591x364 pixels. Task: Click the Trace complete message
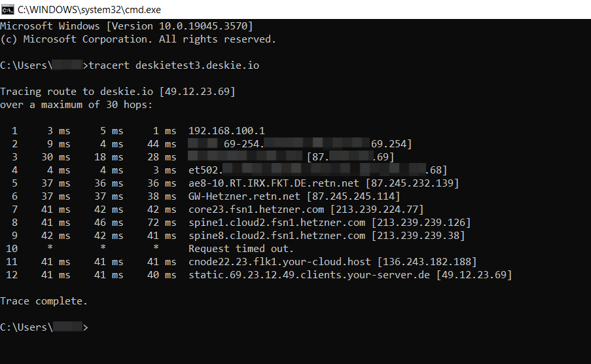(44, 301)
